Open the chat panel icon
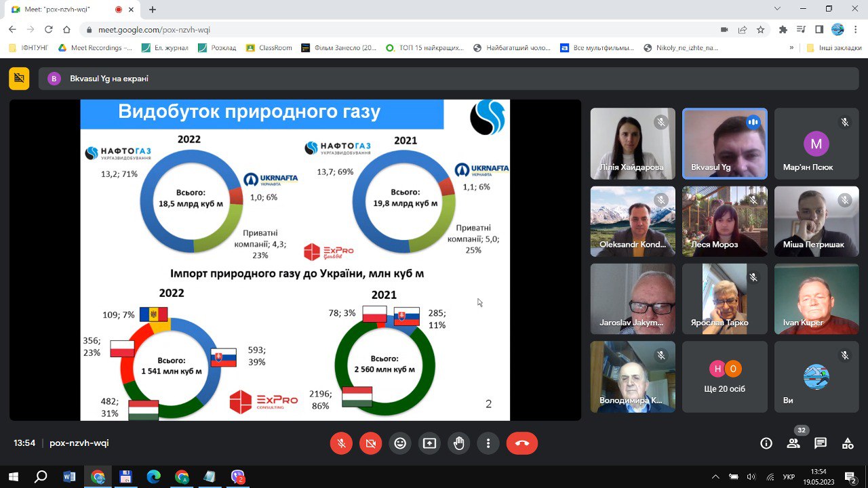This screenshot has height=488, width=868. (x=821, y=443)
